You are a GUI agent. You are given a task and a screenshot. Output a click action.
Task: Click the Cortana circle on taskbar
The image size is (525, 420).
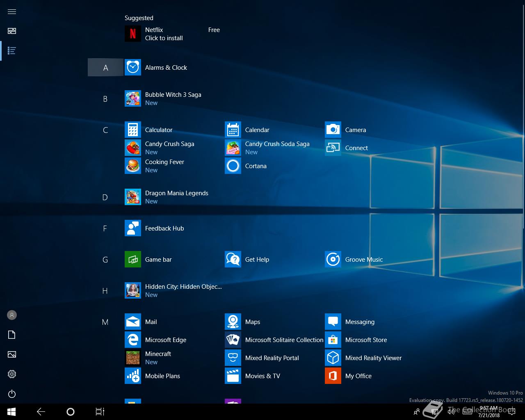[71, 412]
